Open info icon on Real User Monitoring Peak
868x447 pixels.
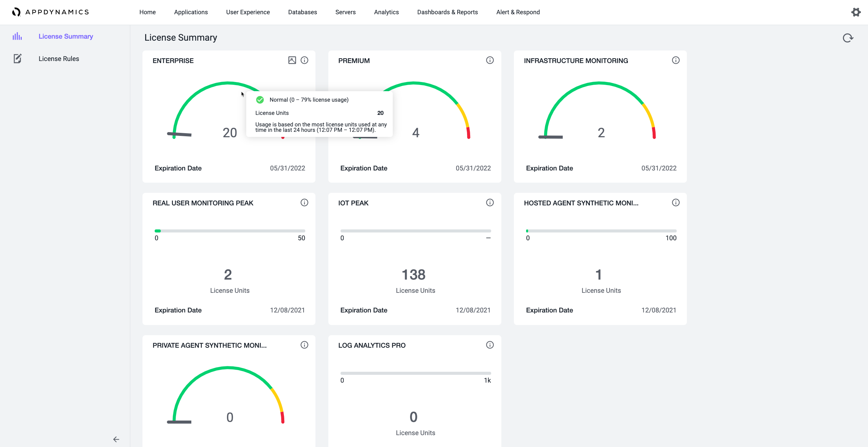coord(305,203)
